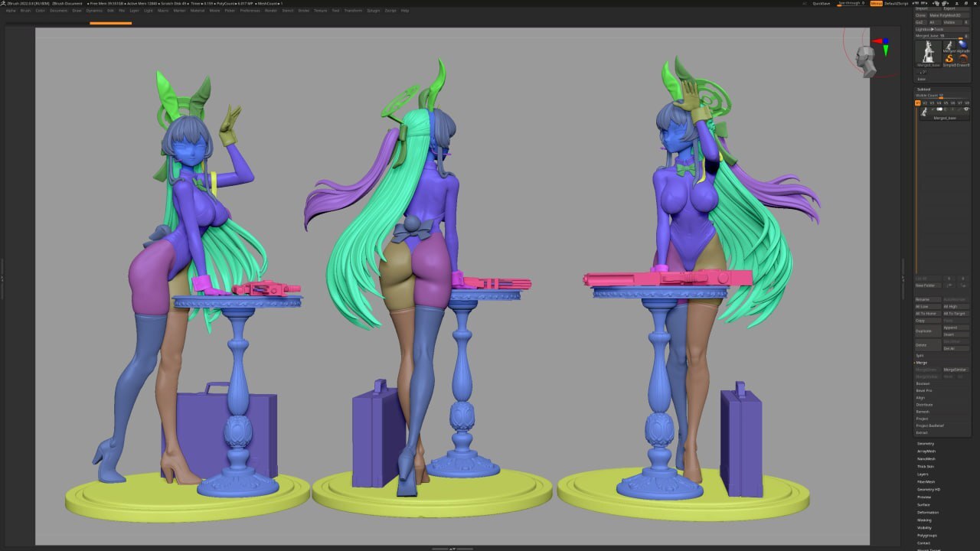Click the Delete subtool button
Viewport: 980px width, 551px height.
928,345
